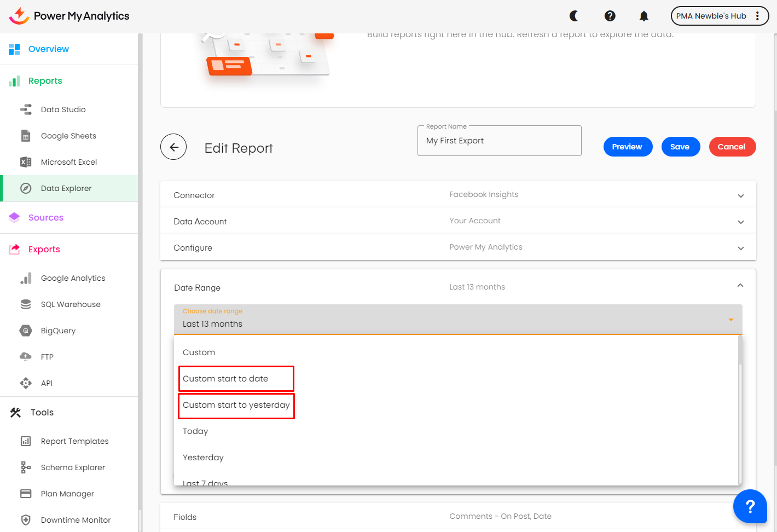
Task: Open the help question mark icon in header
Action: point(610,16)
